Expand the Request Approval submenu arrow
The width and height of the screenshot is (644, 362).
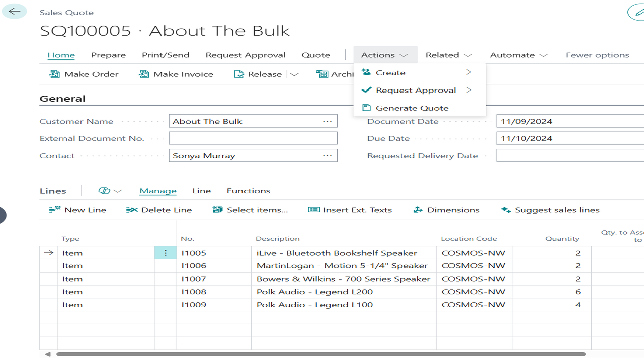coord(469,90)
